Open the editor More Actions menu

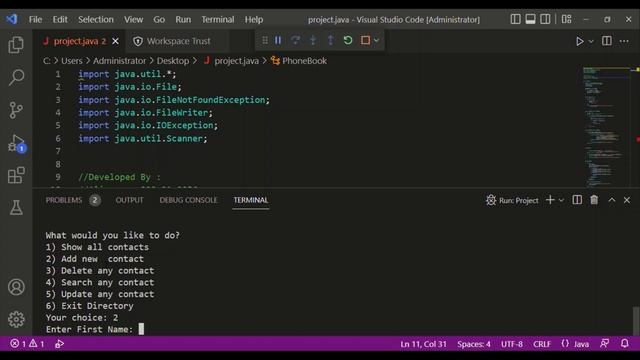tap(624, 41)
